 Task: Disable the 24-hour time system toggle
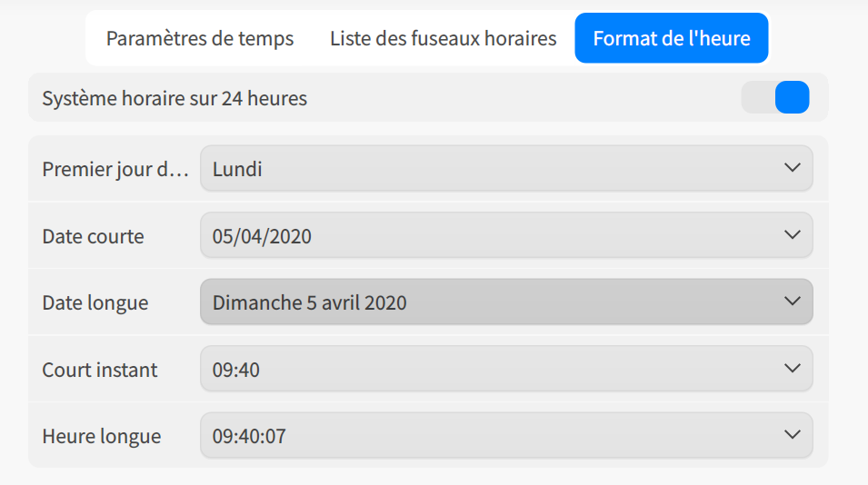pos(775,97)
